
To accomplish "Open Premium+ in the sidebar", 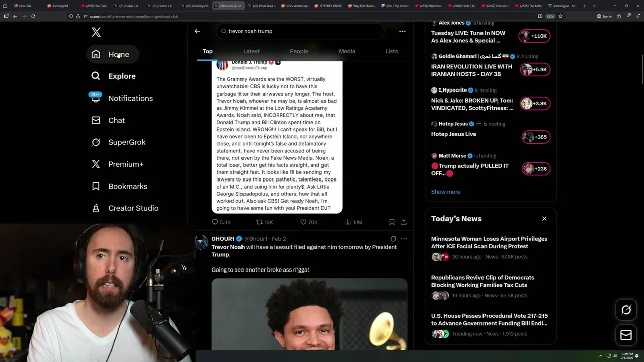I will (x=117, y=164).
